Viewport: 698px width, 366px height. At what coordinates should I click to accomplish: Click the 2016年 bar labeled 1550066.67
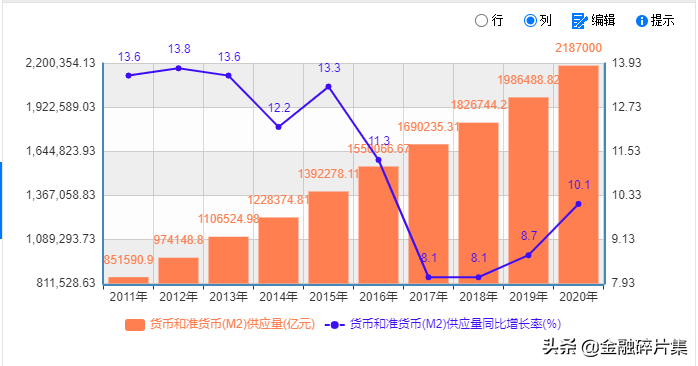click(378, 225)
